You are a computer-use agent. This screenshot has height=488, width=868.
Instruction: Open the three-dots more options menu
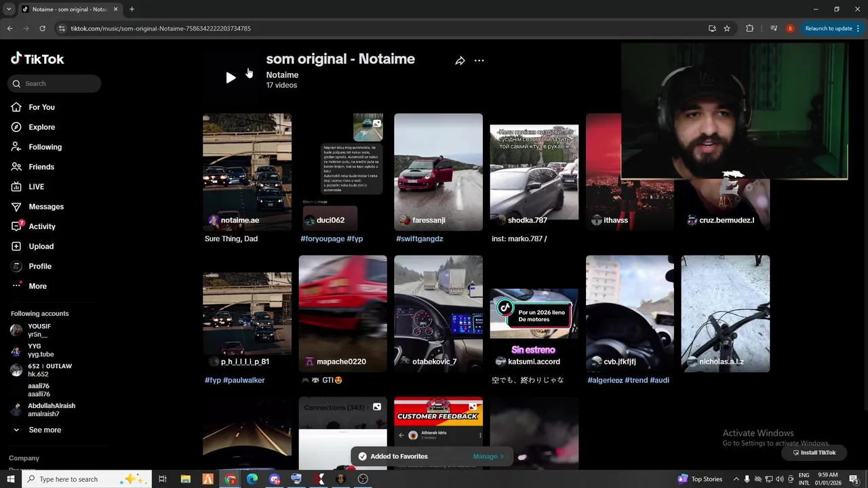click(479, 61)
